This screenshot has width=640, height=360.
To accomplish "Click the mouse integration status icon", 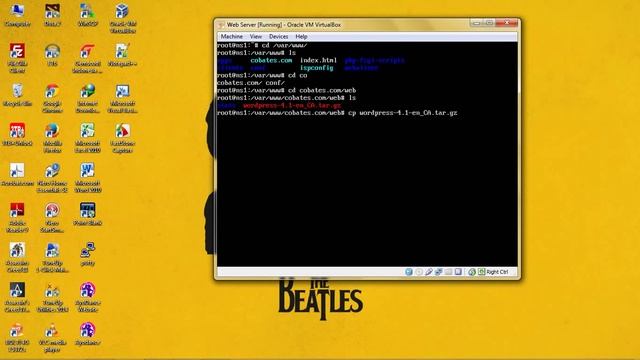I will tap(472, 272).
